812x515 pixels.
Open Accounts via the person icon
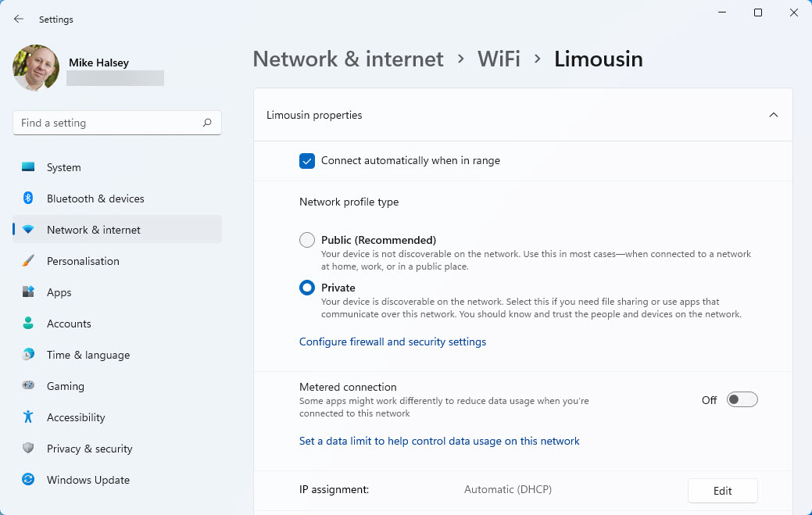click(28, 324)
